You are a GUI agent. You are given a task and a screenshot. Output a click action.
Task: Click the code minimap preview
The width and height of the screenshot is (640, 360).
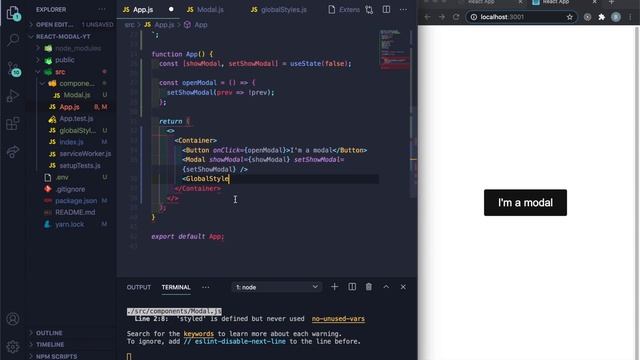tap(395, 49)
